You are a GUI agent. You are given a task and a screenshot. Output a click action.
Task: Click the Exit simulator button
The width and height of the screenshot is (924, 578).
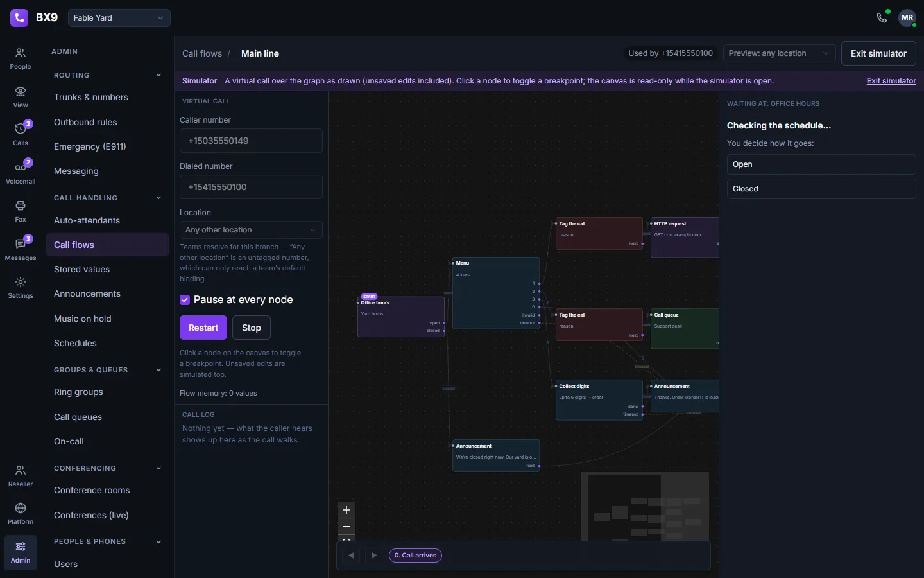(x=878, y=53)
